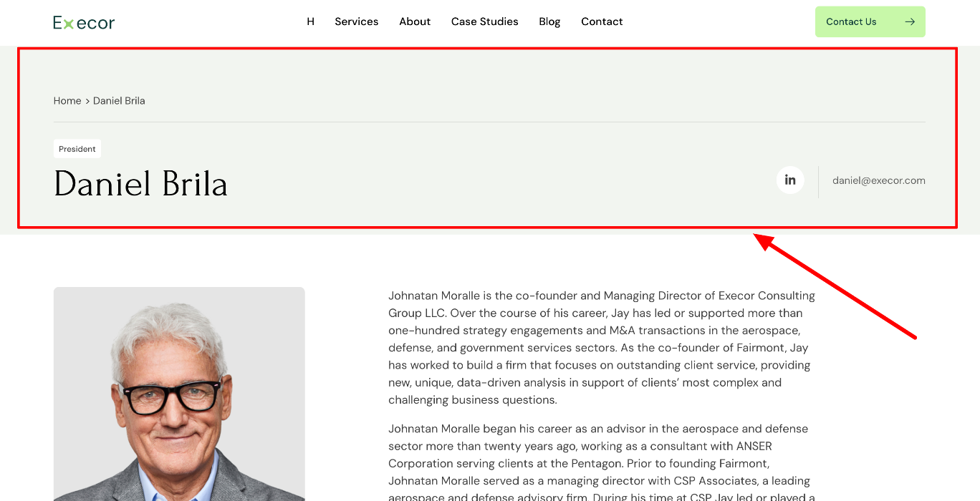
Task: Click the Daniel Brila heading
Action: point(140,184)
